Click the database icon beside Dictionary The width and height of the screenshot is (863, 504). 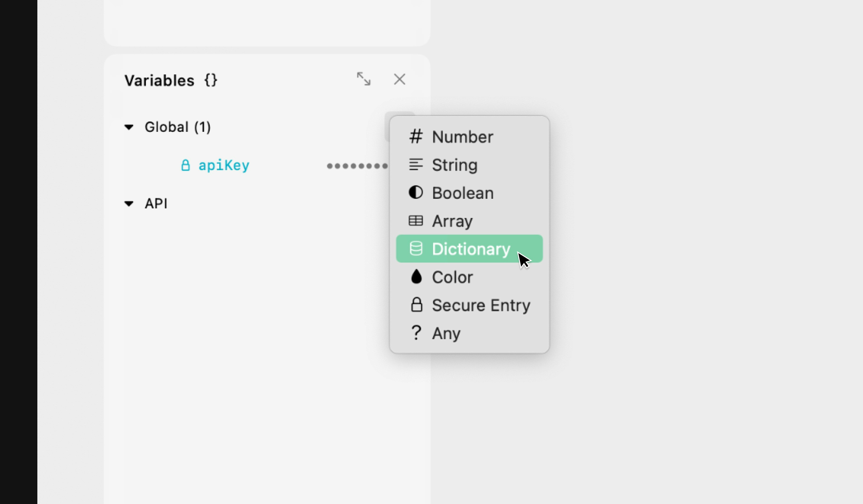pos(416,249)
